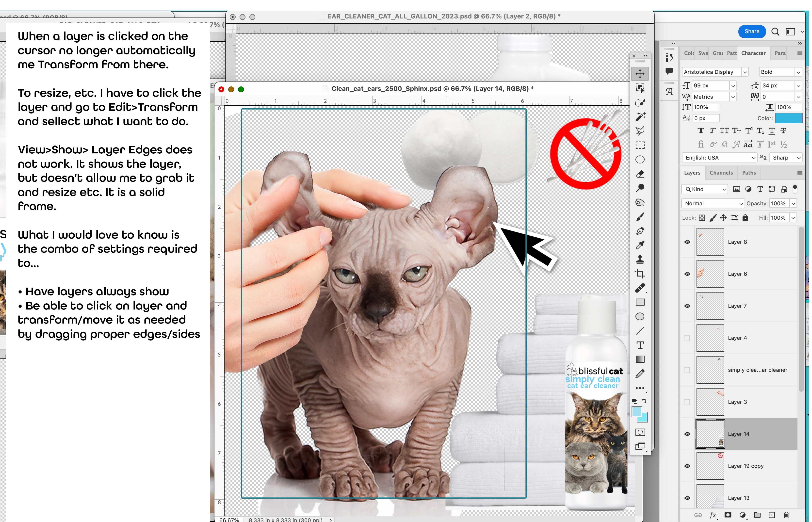Hide Layer 8 with eye icon
Screen dimensions: 812x522
[x=687, y=242]
